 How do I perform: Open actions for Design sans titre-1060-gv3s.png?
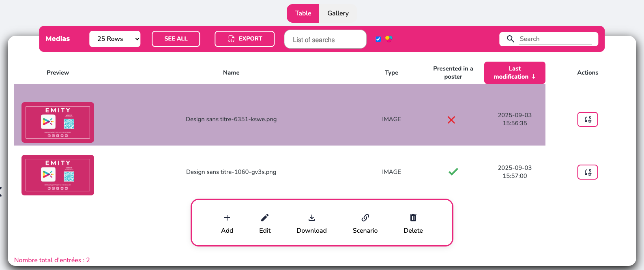click(x=587, y=172)
